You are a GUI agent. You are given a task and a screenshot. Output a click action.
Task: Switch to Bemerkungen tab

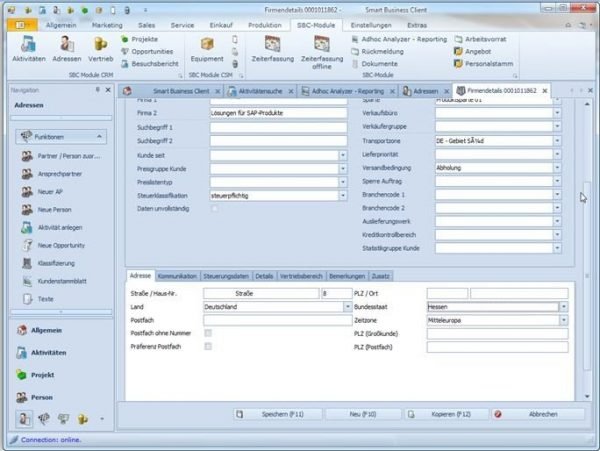347,276
